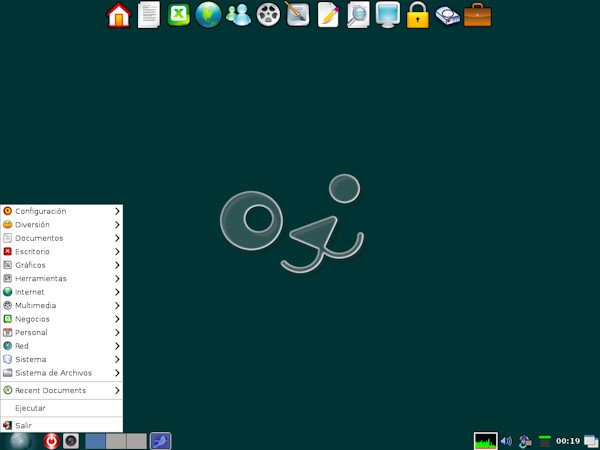Open the two-people chat icon
Viewport: 600px width, 450px height.
(238, 15)
